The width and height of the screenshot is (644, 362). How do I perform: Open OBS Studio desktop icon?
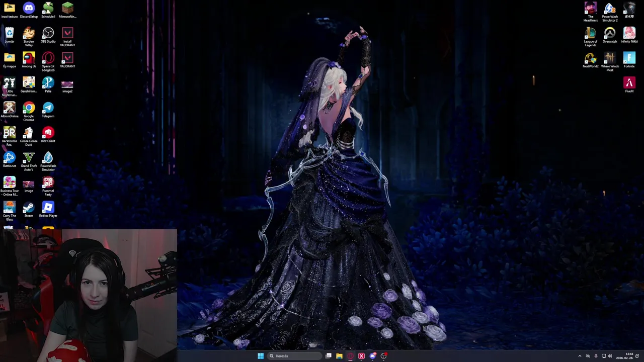click(48, 35)
